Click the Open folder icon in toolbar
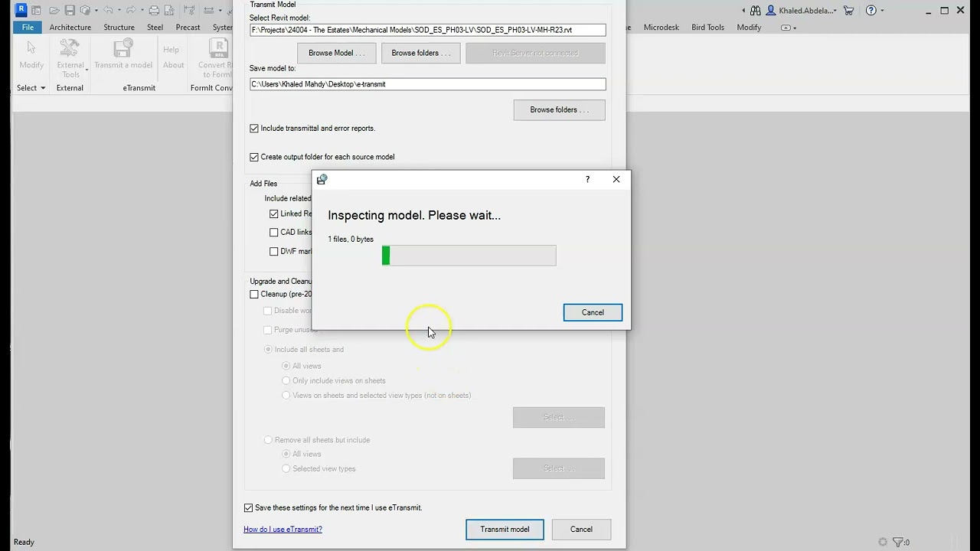Screen dimensions: 980x551 click(x=54, y=11)
